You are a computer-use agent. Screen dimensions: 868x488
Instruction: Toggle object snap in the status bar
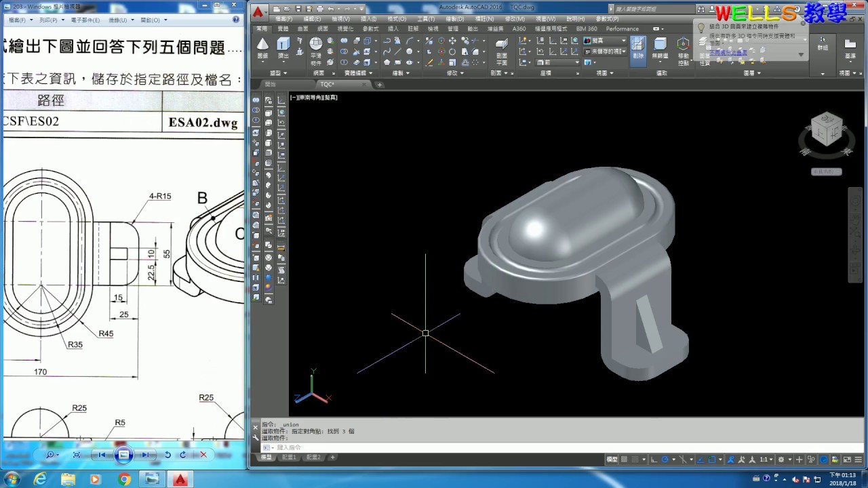pyautogui.click(x=713, y=459)
